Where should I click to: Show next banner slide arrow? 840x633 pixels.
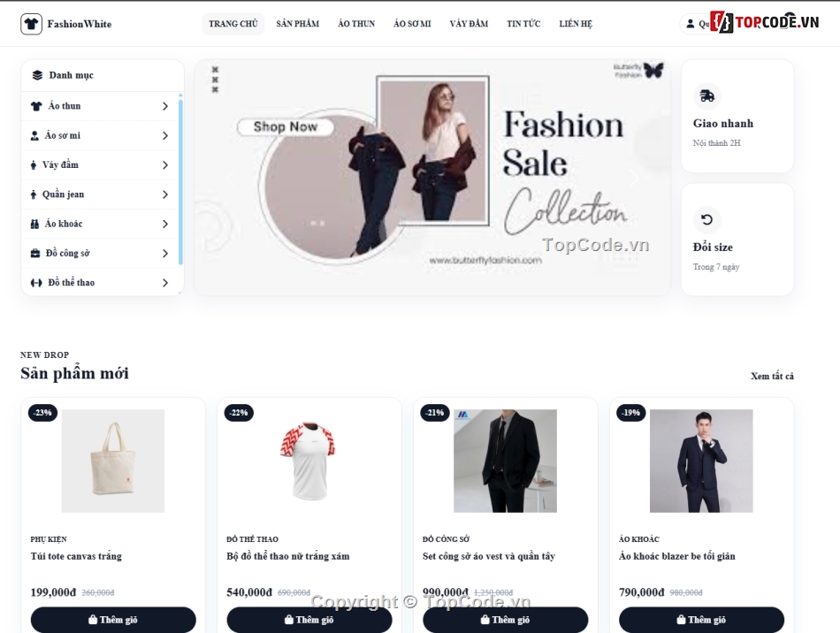click(x=634, y=178)
